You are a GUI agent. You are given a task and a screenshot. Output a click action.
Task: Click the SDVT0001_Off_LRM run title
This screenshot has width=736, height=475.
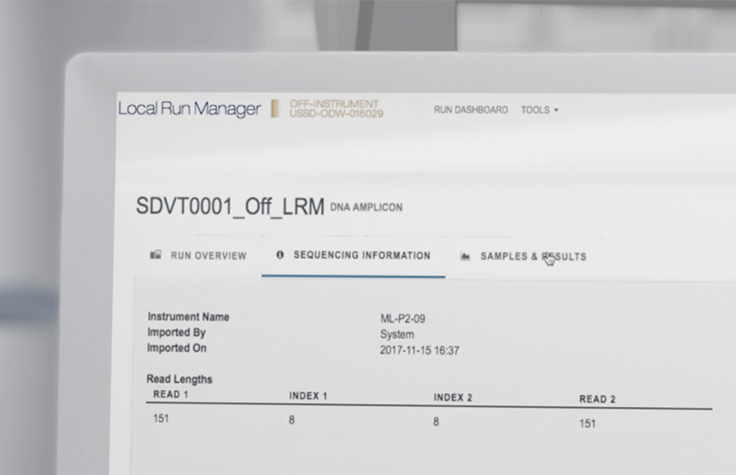point(230,207)
